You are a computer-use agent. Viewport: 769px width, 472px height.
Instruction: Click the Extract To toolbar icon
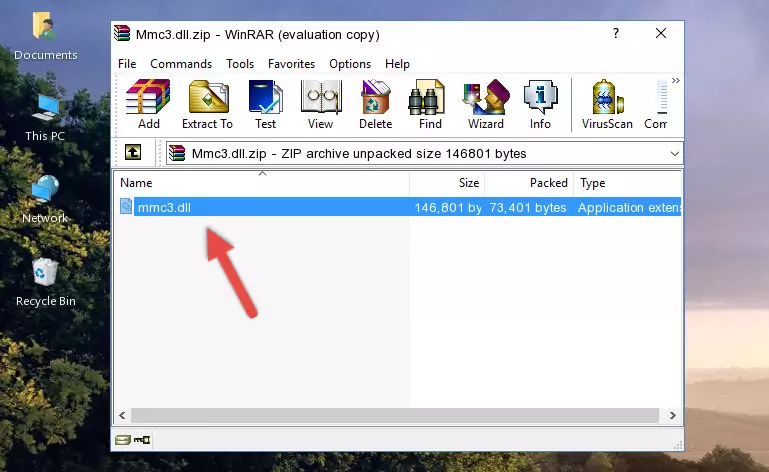(x=207, y=105)
